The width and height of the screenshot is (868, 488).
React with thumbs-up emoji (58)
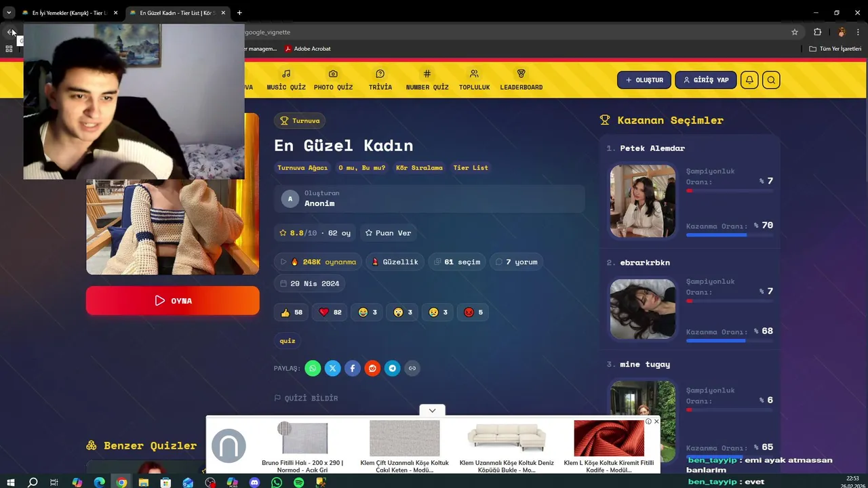292,312
